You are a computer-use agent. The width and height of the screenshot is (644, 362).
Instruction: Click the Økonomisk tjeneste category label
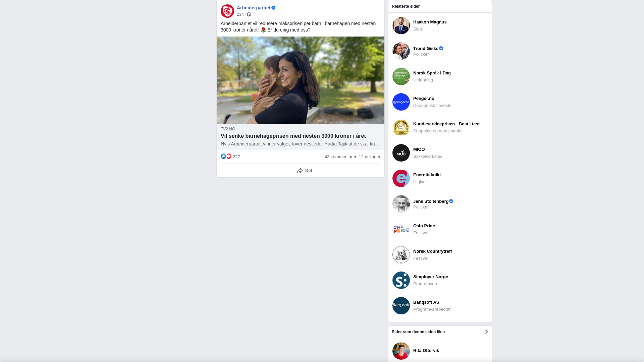coord(432,105)
